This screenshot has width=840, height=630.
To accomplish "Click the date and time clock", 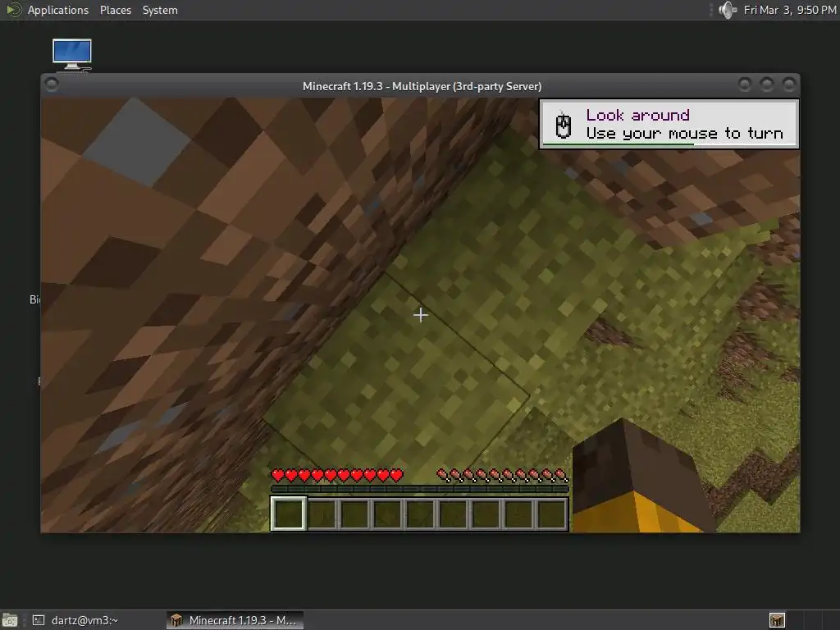I will tap(790, 10).
